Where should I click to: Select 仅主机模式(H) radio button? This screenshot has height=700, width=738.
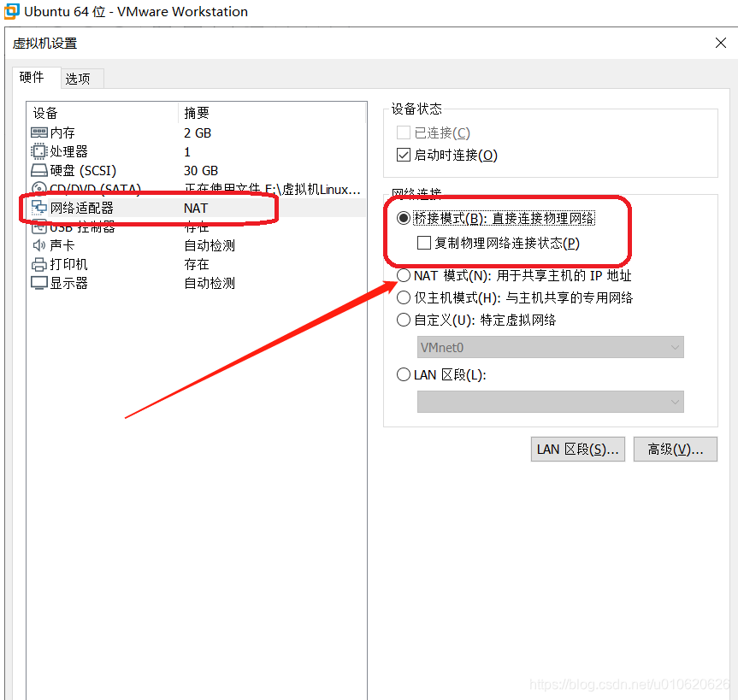click(404, 297)
